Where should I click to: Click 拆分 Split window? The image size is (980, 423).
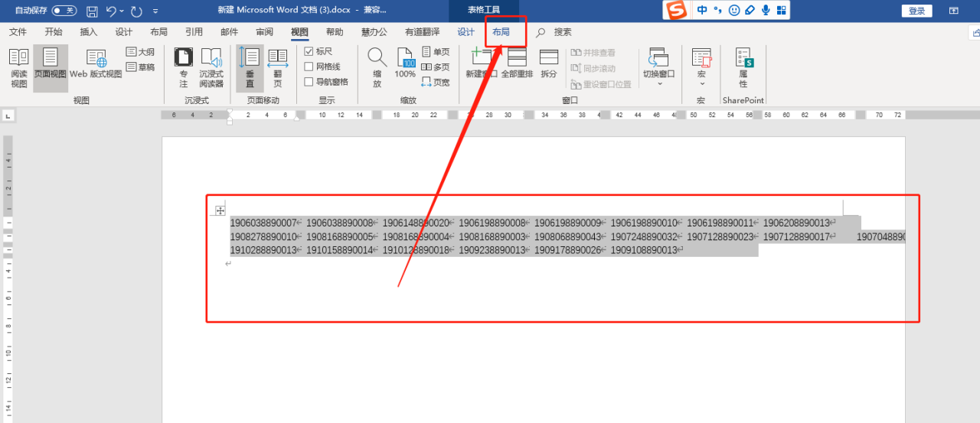[x=549, y=64]
